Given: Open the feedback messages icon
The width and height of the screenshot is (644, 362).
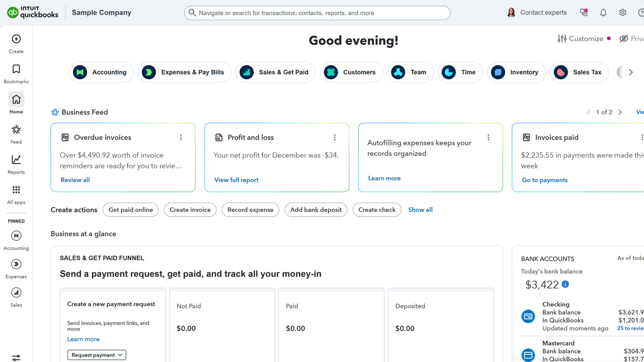Looking at the screenshot, I should [x=584, y=13].
